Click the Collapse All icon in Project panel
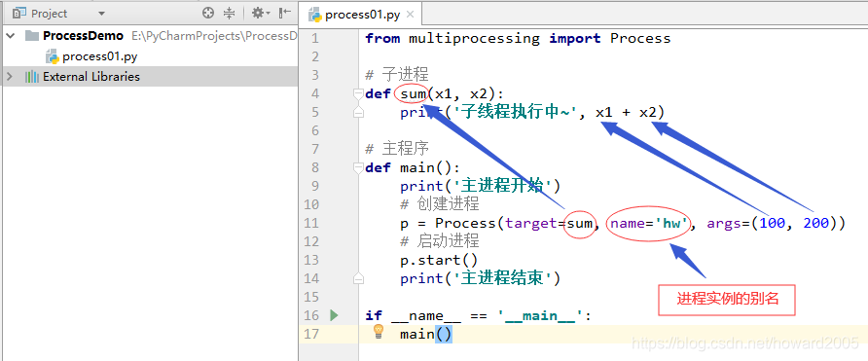868x361 pixels. 229,13
